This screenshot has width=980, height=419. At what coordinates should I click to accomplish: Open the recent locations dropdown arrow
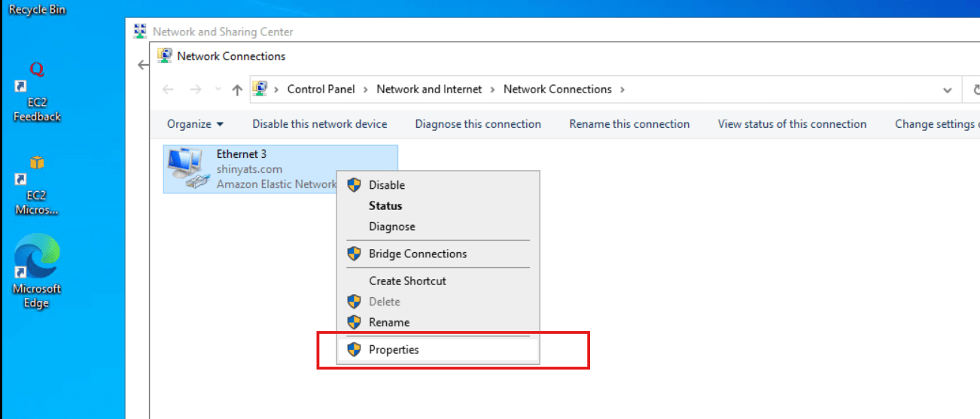tap(218, 90)
